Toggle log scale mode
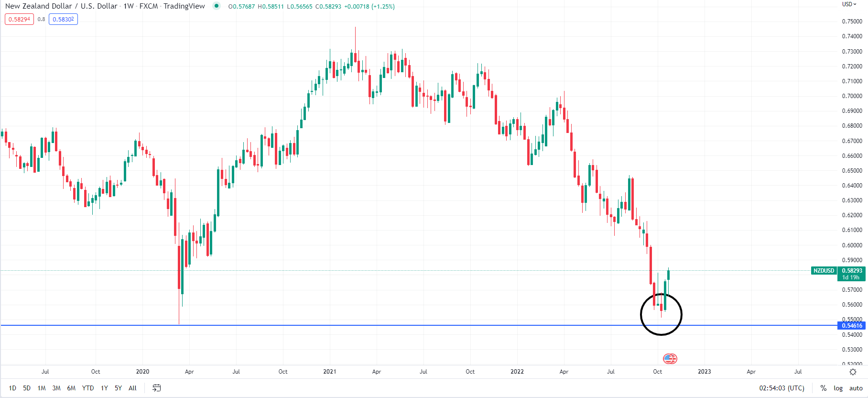 point(838,388)
